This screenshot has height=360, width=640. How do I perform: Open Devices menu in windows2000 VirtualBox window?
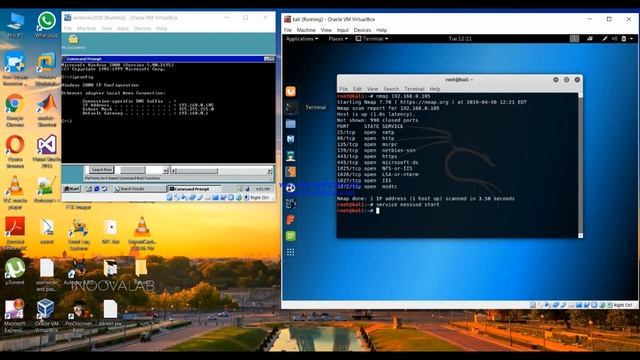(x=142, y=29)
